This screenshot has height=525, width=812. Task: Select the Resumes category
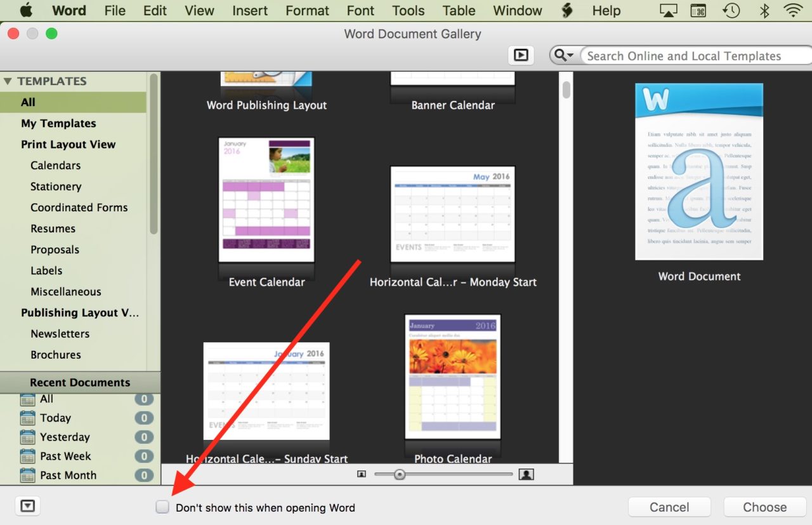pyautogui.click(x=53, y=228)
